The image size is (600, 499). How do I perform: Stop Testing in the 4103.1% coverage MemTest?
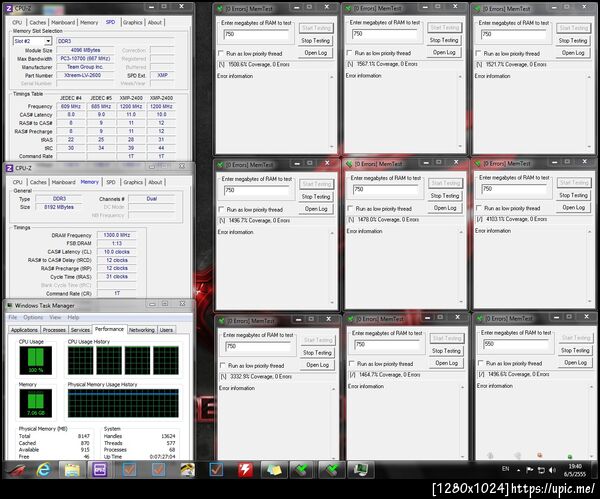(x=573, y=195)
